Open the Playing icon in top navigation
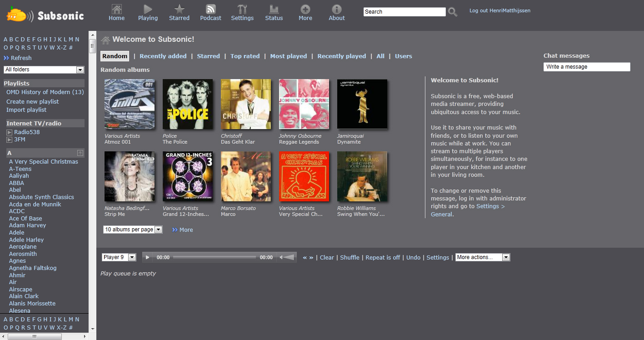Screen dimensions: 644x340 point(148,9)
